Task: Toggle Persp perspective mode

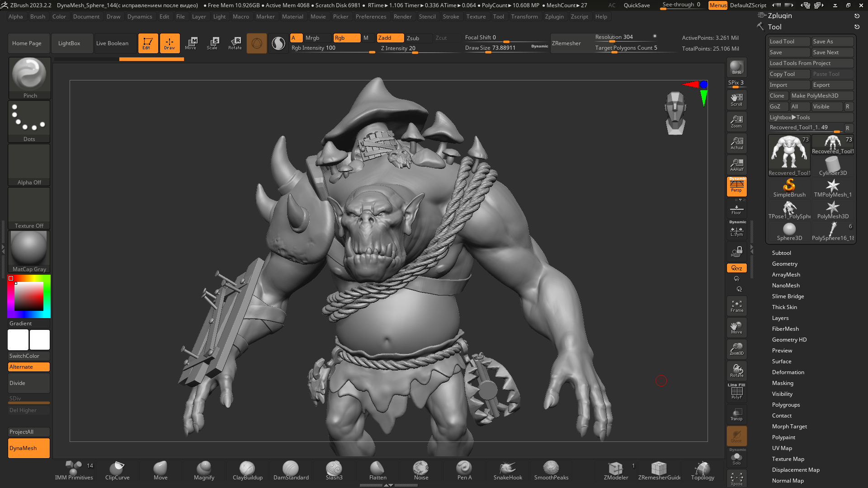Action: click(x=736, y=187)
